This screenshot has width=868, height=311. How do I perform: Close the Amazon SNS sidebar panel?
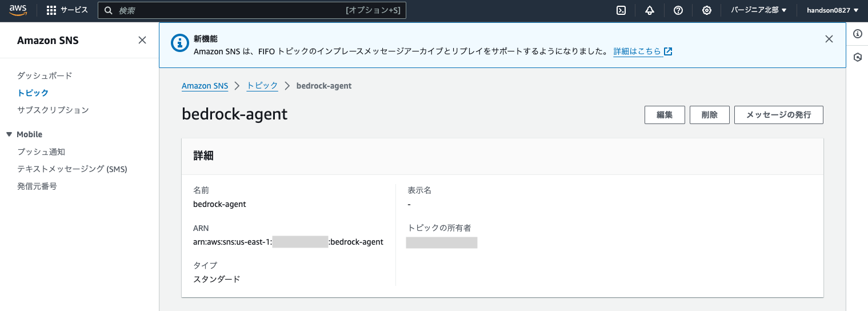(142, 40)
